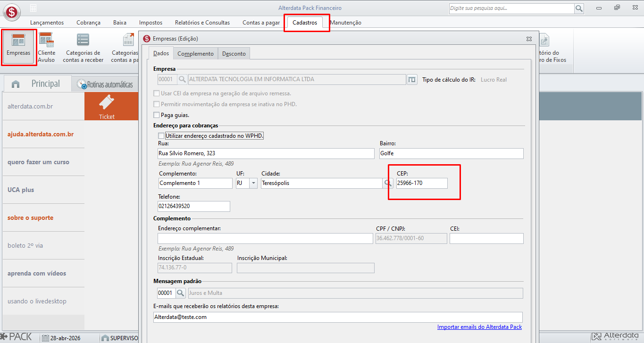
Task: Select the Cadastros ribbon tab
Action: pyautogui.click(x=305, y=23)
